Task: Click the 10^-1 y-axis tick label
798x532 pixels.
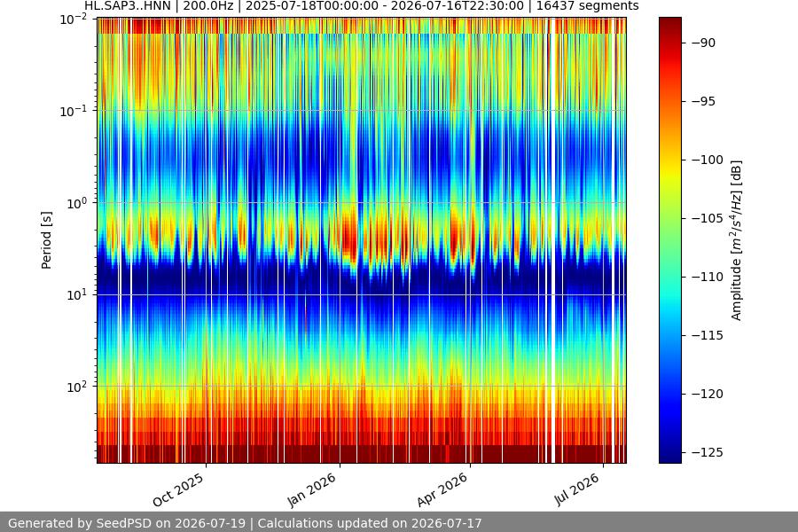Action: pyautogui.click(x=74, y=111)
